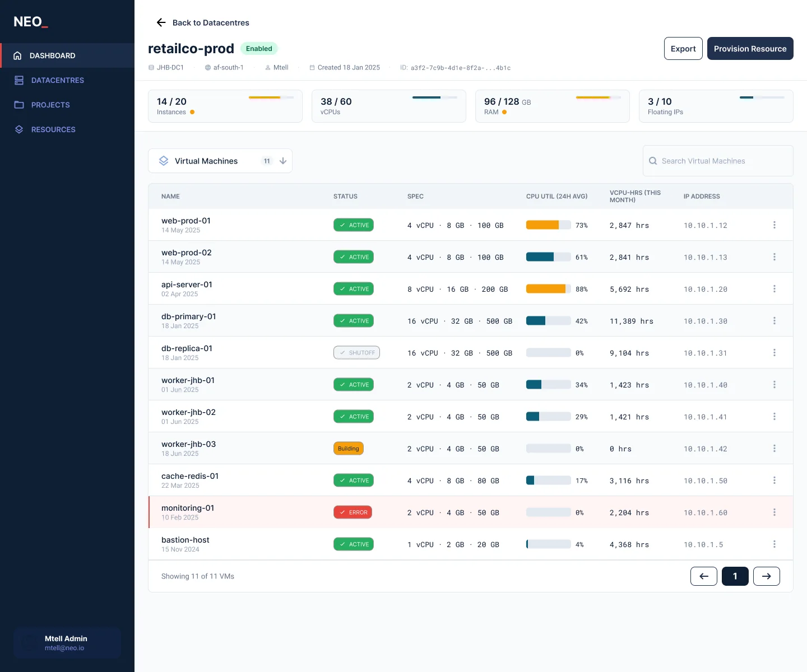Click the VM name api-server-01
Viewport: 807px width, 672px height.
click(187, 284)
